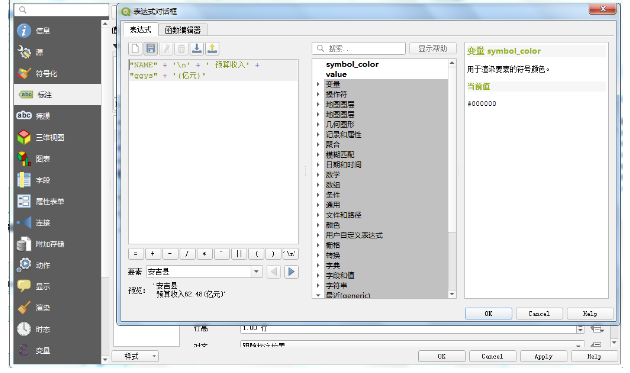Select the symbol_color entry in function list

coord(352,64)
